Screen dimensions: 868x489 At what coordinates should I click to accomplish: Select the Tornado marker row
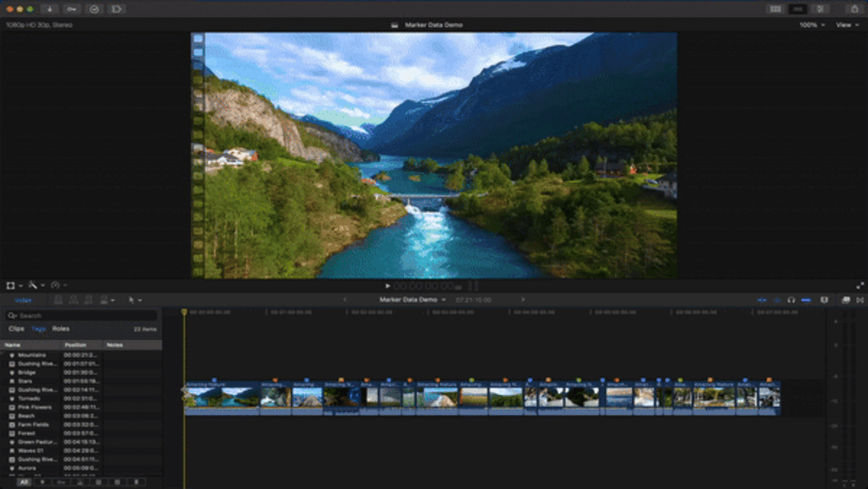(x=80, y=399)
